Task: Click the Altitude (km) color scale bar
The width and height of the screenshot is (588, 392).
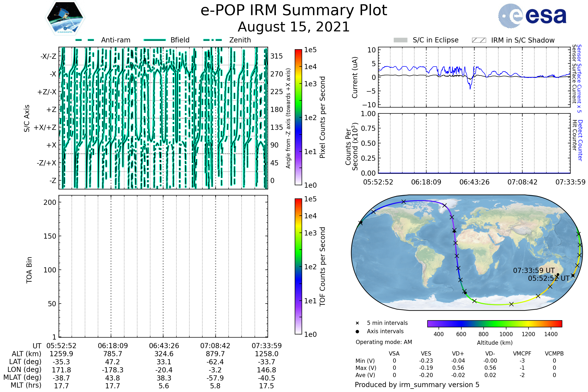Action: pos(494,324)
